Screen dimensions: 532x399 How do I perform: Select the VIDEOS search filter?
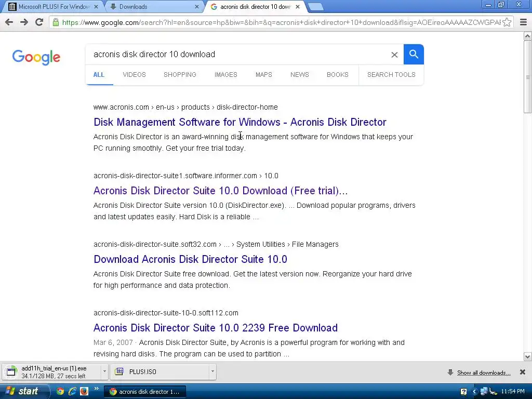(135, 75)
